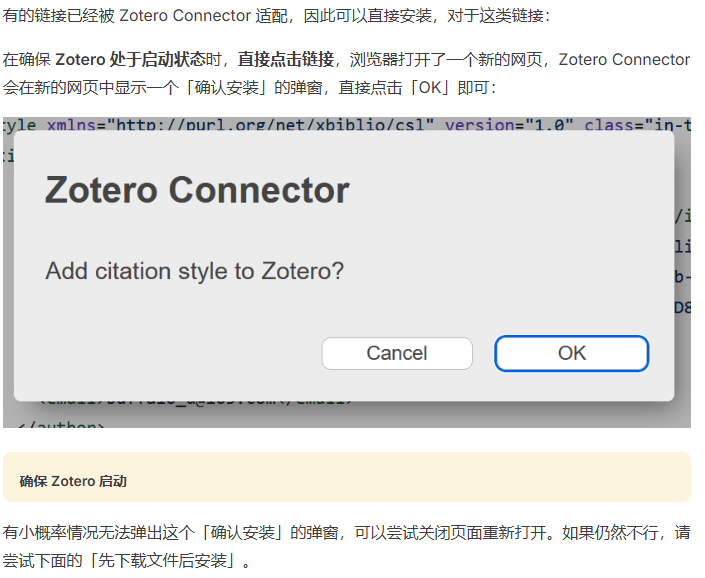Click the first line '有的链接已经被 Zotero Connector 适配'
The image size is (705, 578).
point(276,16)
